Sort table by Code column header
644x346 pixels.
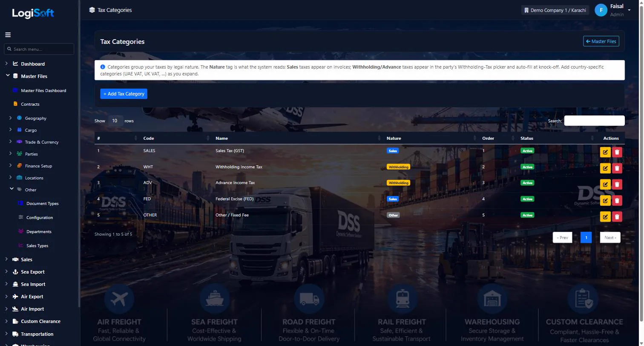point(176,138)
